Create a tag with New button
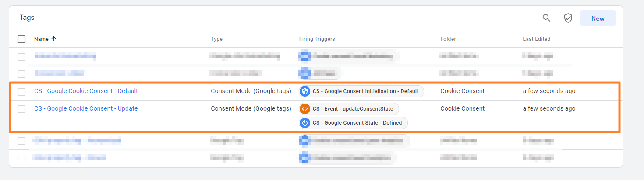This screenshot has width=644, height=180. tap(598, 18)
